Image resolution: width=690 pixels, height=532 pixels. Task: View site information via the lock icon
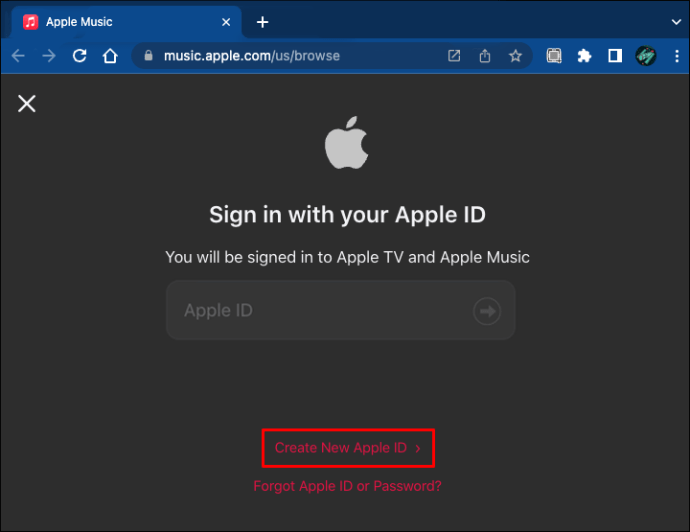(148, 55)
